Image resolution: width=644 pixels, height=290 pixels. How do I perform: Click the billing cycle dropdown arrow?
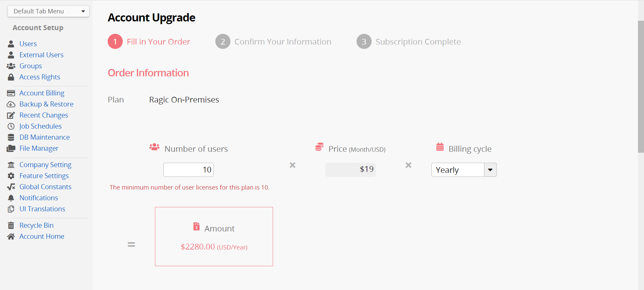(490, 170)
